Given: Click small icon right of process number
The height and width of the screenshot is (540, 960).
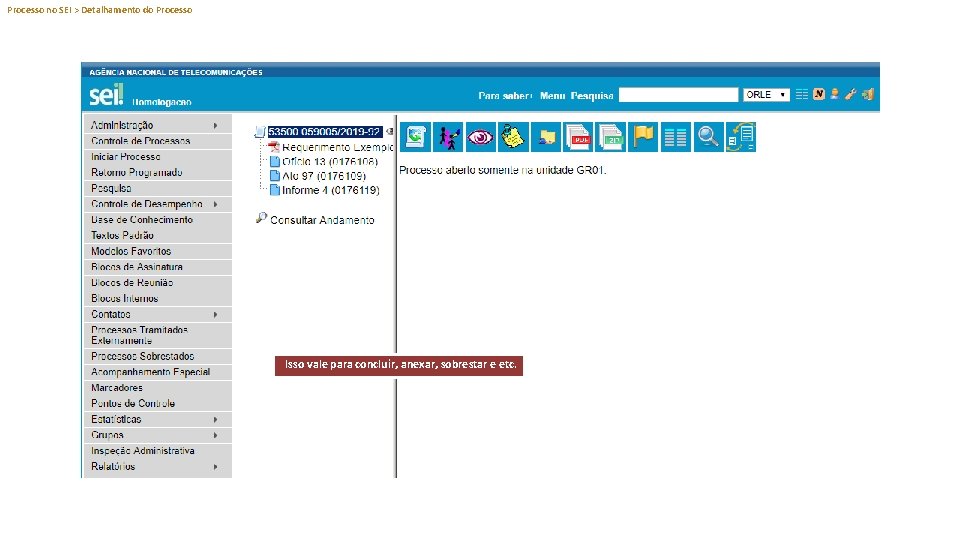Looking at the screenshot, I should [x=389, y=131].
